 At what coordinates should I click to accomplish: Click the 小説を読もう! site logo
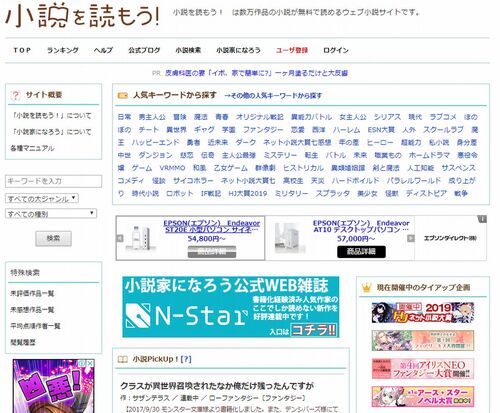(x=82, y=16)
